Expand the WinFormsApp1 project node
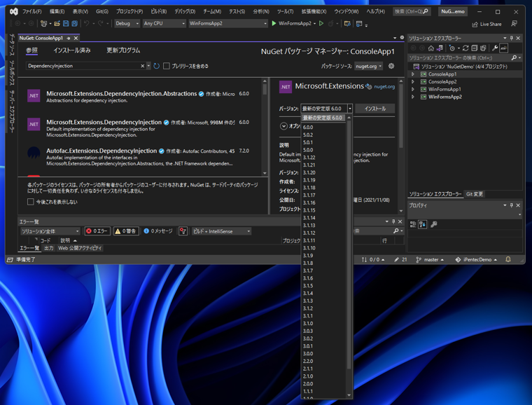The image size is (532, 405). 413,89
